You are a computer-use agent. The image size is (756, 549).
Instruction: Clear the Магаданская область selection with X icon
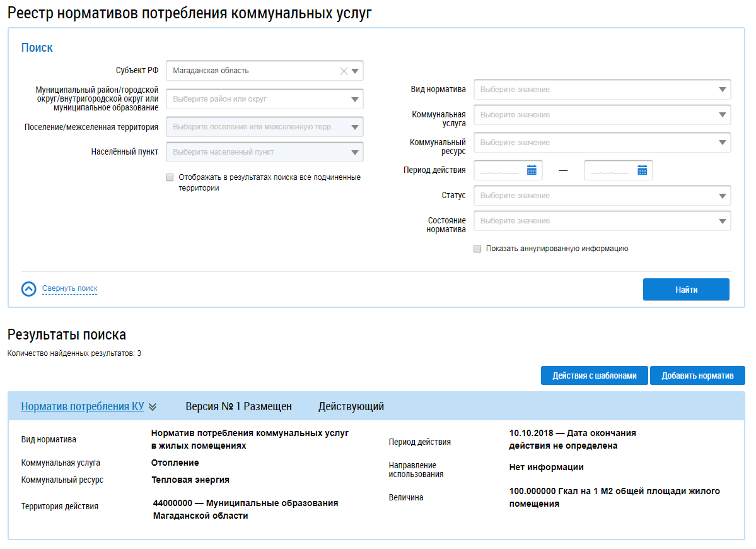tap(344, 71)
